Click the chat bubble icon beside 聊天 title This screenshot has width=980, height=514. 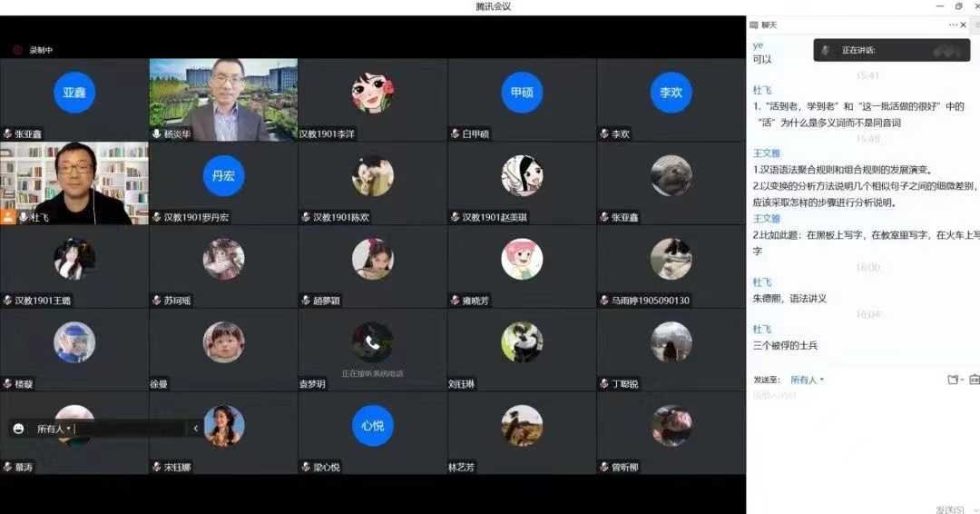[755, 25]
